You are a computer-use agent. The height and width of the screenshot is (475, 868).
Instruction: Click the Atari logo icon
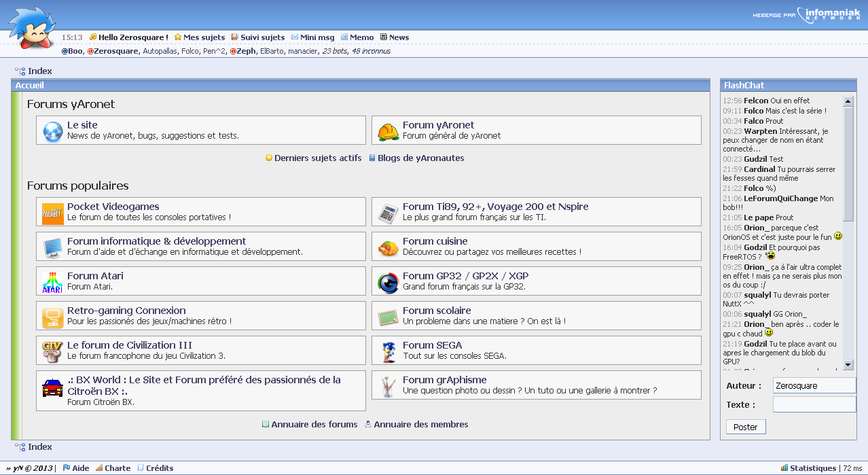click(x=52, y=283)
